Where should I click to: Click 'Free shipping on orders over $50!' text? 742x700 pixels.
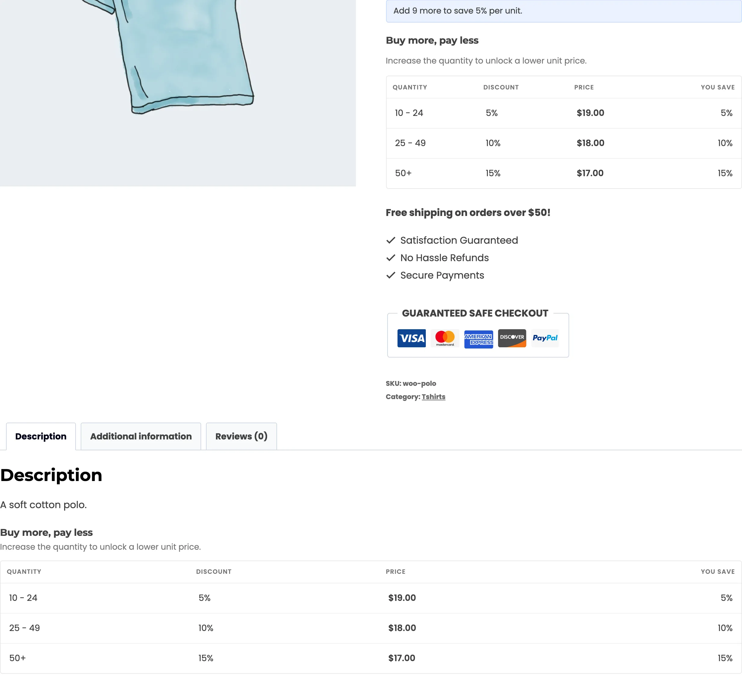tap(468, 213)
